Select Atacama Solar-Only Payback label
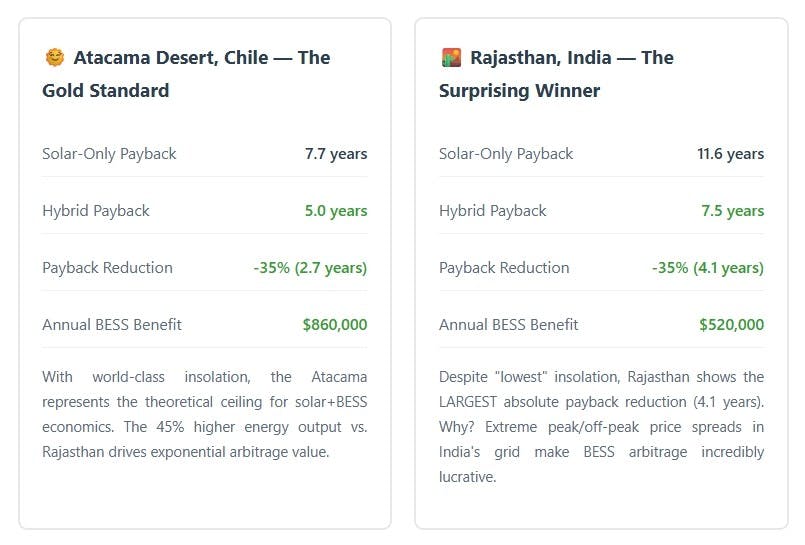This screenshot has width=805, height=545. tap(109, 154)
